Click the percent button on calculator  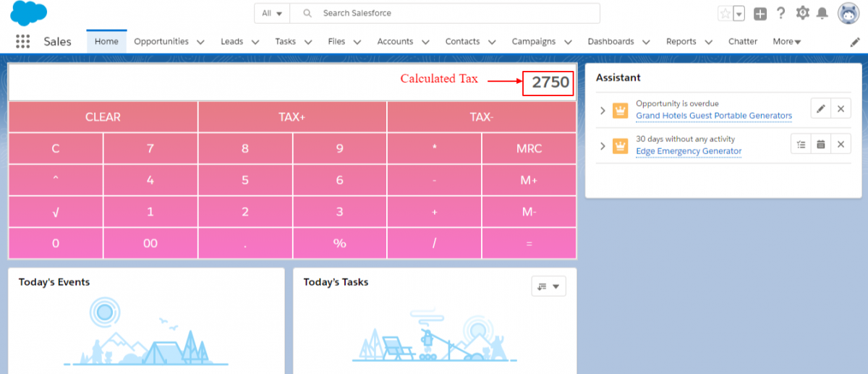[x=340, y=244]
